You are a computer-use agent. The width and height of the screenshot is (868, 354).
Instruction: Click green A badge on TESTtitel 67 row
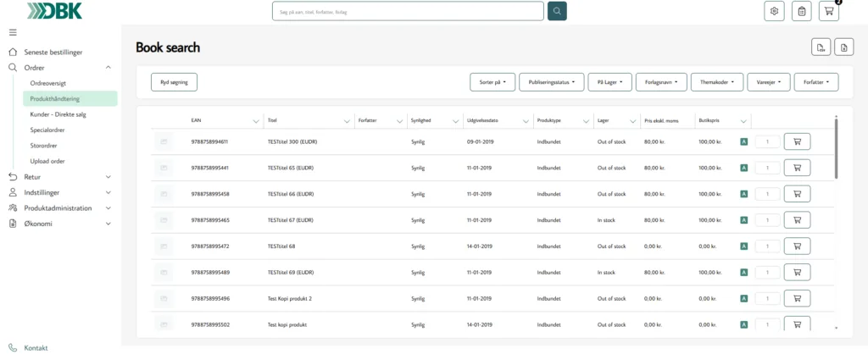coord(744,220)
